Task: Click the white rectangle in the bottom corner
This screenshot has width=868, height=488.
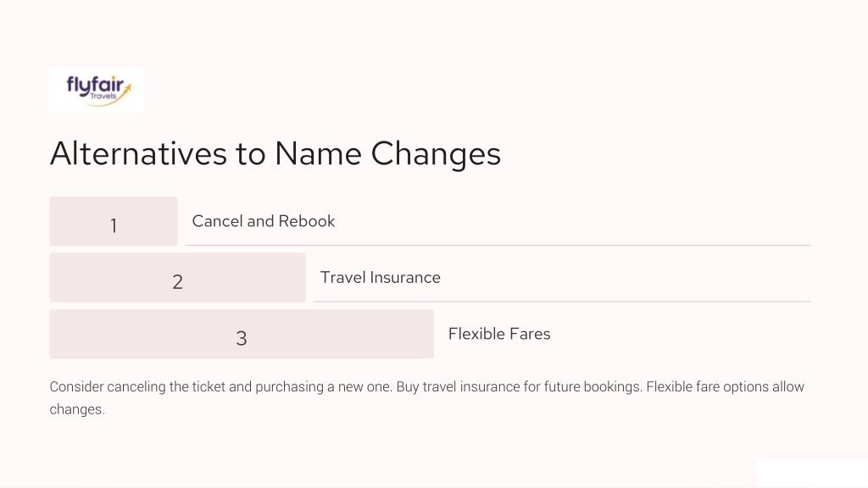Action: [812, 474]
